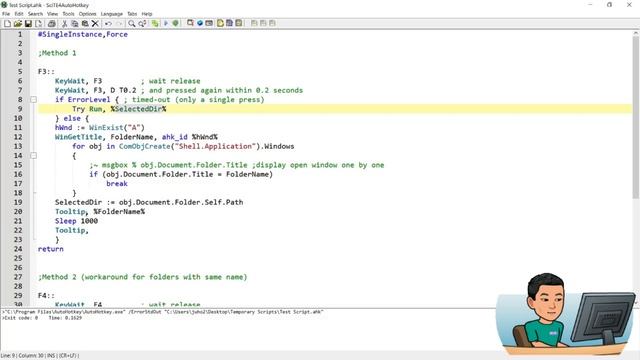This screenshot has width=640, height=360.
Task: Click the 'if ErrorLevel' statement on line 8
Action: (x=82, y=100)
